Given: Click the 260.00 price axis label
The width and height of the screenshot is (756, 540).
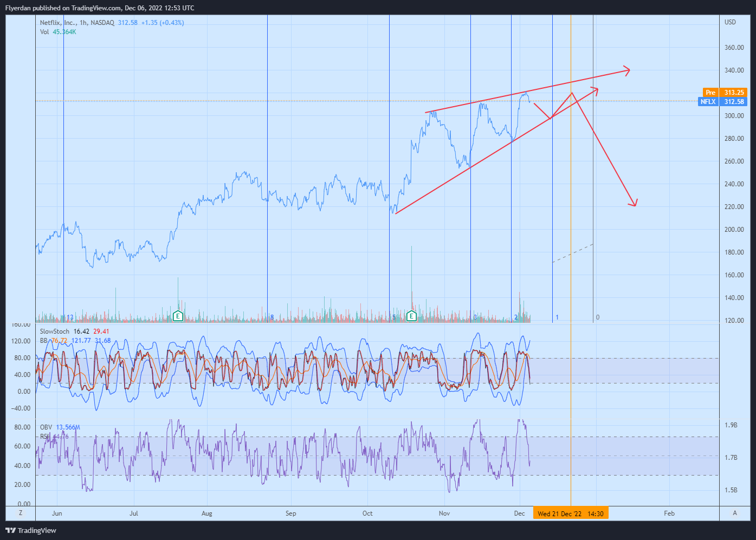Looking at the screenshot, I should (x=734, y=161).
